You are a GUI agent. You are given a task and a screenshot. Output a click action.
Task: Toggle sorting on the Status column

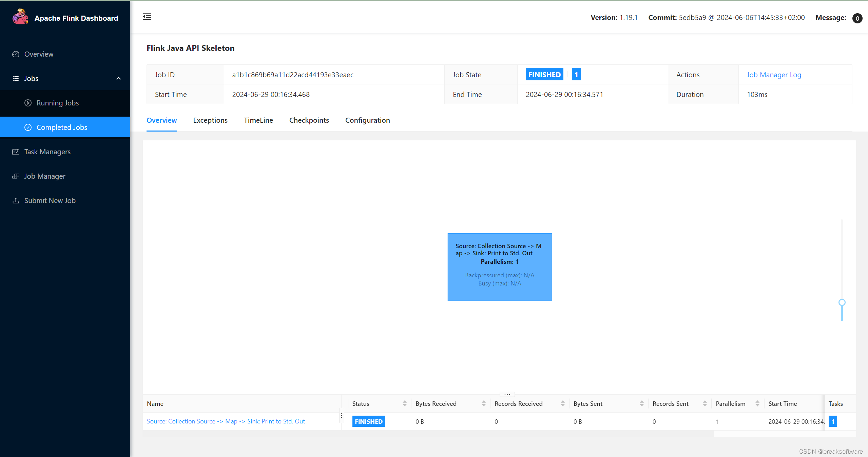pos(405,403)
